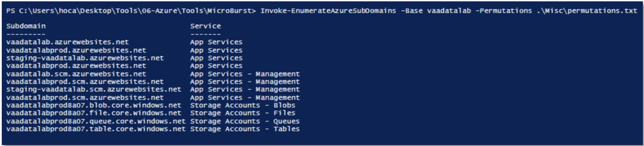Select staging-vaadatalab.azurewebsites.net subdomain entry
Screen dimensions: 644x146
click(85, 58)
